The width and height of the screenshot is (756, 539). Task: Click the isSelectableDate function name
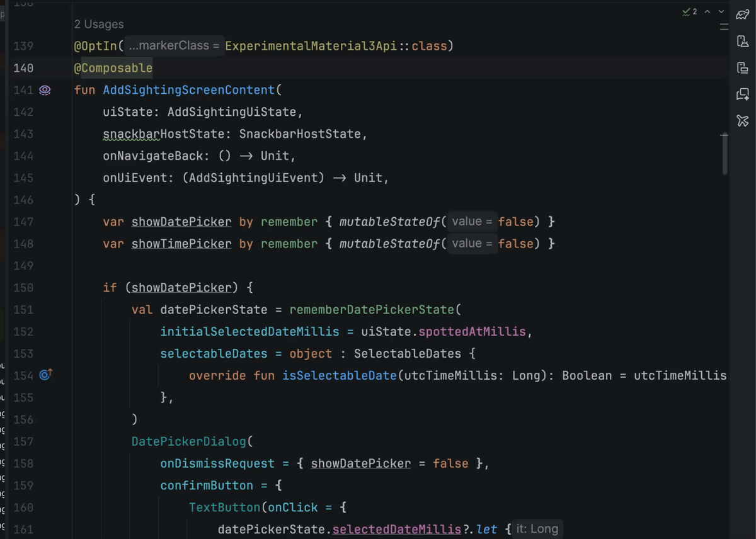click(x=340, y=376)
